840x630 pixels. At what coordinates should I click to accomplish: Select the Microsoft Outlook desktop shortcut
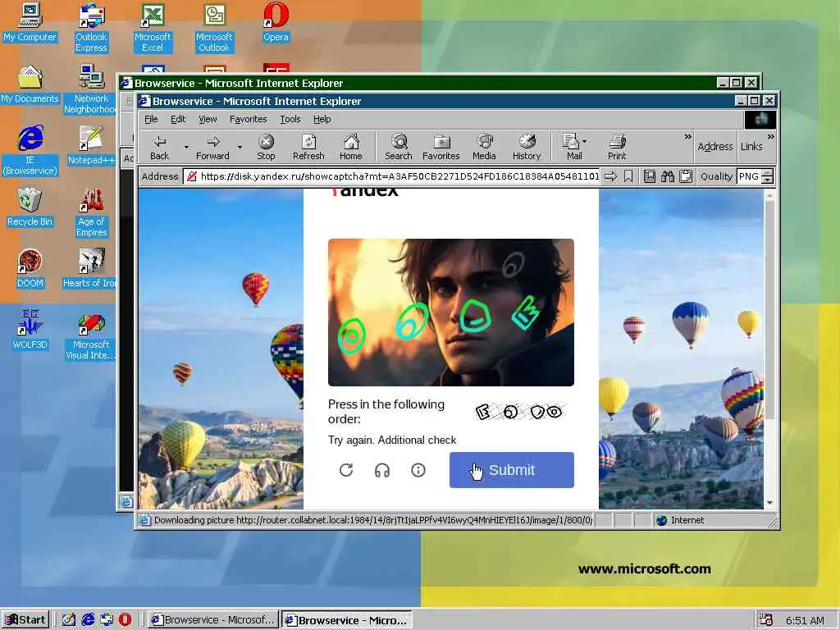(x=214, y=28)
